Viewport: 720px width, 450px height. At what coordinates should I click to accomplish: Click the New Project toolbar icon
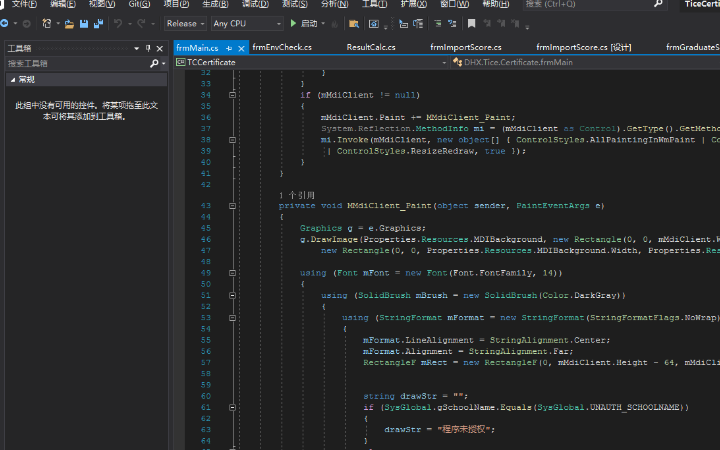tap(46, 23)
